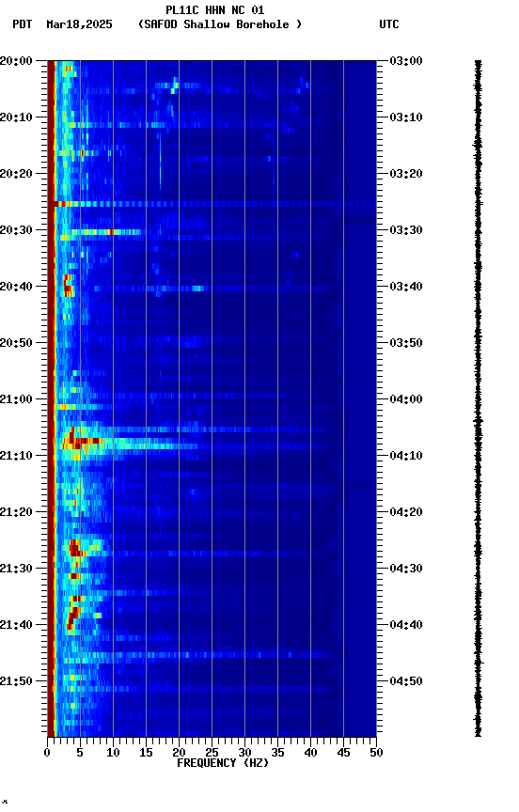Click the 03:50 UTC time label

click(406, 343)
